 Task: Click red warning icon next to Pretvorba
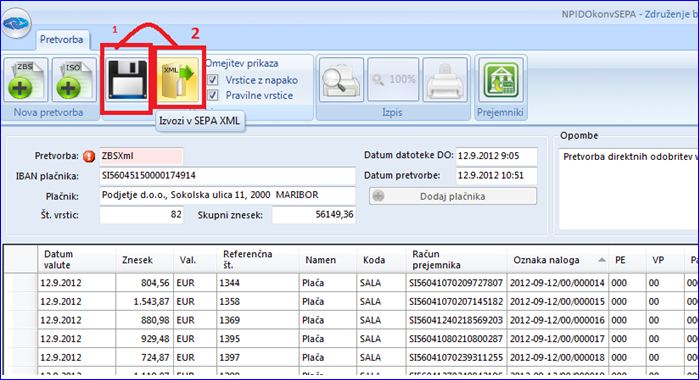click(x=89, y=156)
